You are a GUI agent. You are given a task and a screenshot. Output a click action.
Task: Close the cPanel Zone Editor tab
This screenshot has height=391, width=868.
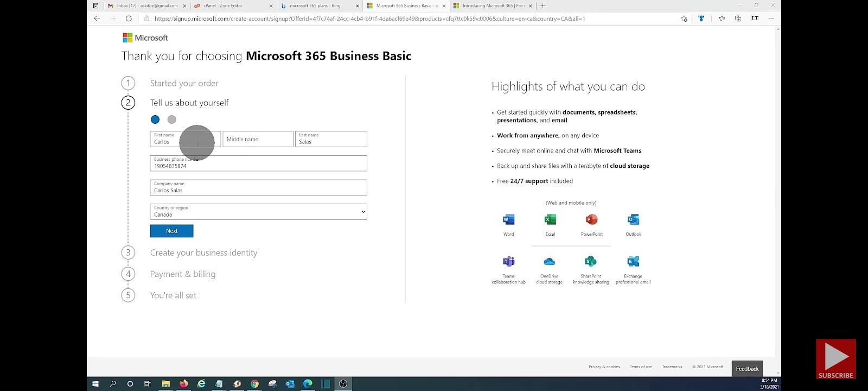tap(271, 6)
